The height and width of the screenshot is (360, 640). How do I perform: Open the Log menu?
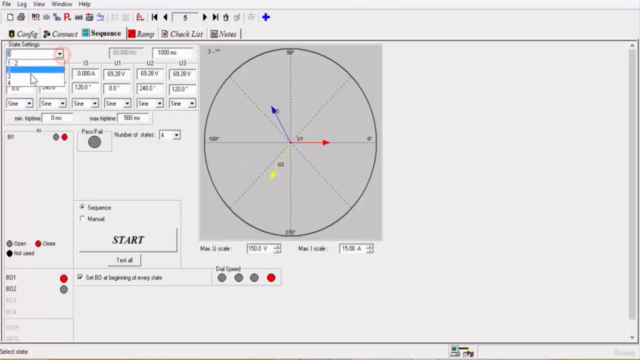click(22, 4)
